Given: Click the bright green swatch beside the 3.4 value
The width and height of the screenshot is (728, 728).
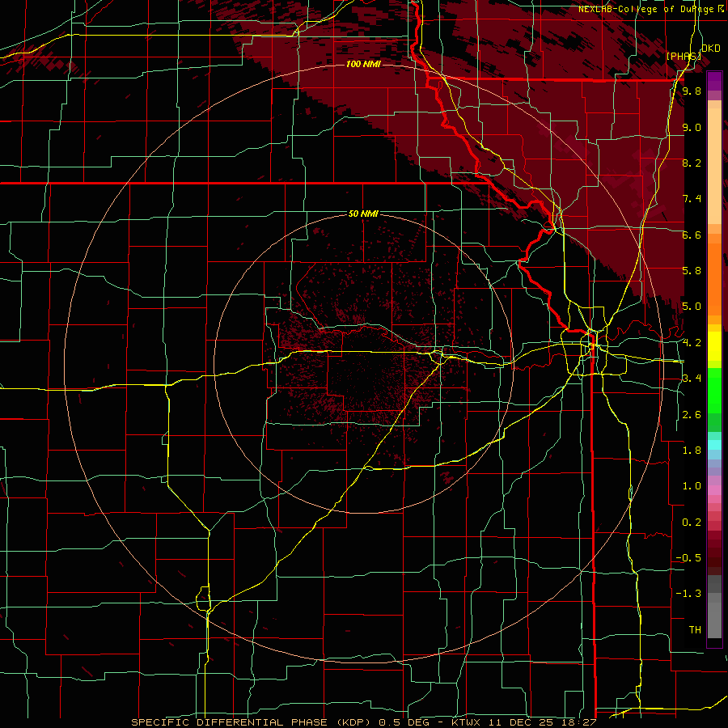Looking at the screenshot, I should (x=714, y=390).
